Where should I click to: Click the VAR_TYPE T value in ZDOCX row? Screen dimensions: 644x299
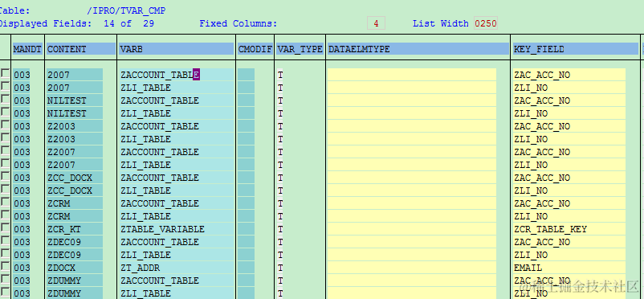280,268
